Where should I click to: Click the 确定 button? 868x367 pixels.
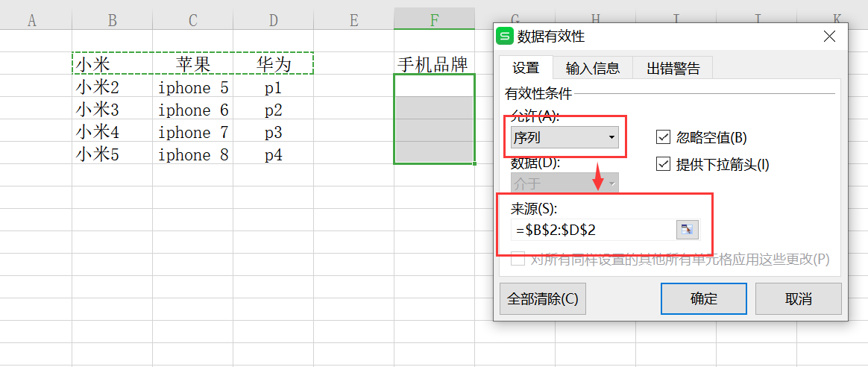click(704, 299)
